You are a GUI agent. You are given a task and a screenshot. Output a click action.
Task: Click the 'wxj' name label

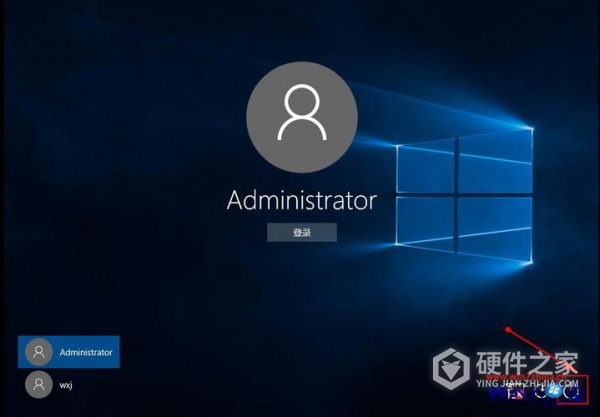click(x=66, y=382)
